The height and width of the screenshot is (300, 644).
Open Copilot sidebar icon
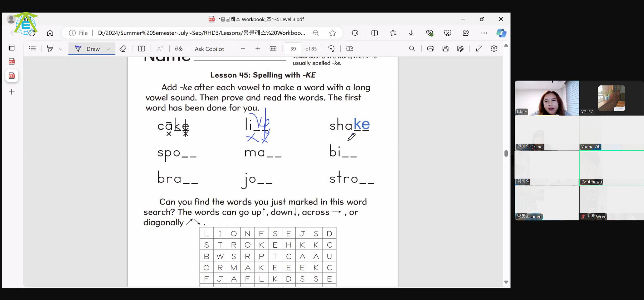point(501,33)
